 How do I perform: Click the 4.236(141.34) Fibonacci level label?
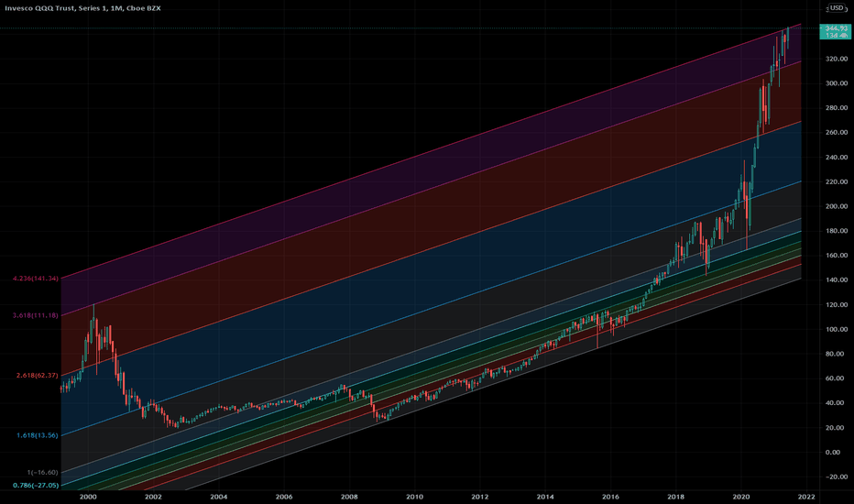36,279
